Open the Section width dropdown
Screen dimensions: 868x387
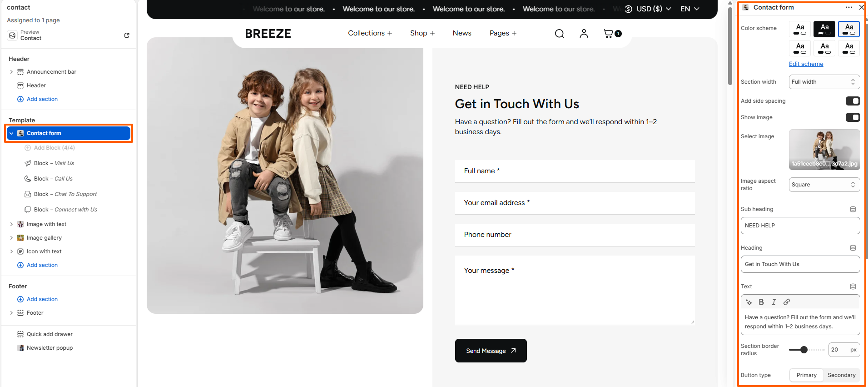pos(824,82)
